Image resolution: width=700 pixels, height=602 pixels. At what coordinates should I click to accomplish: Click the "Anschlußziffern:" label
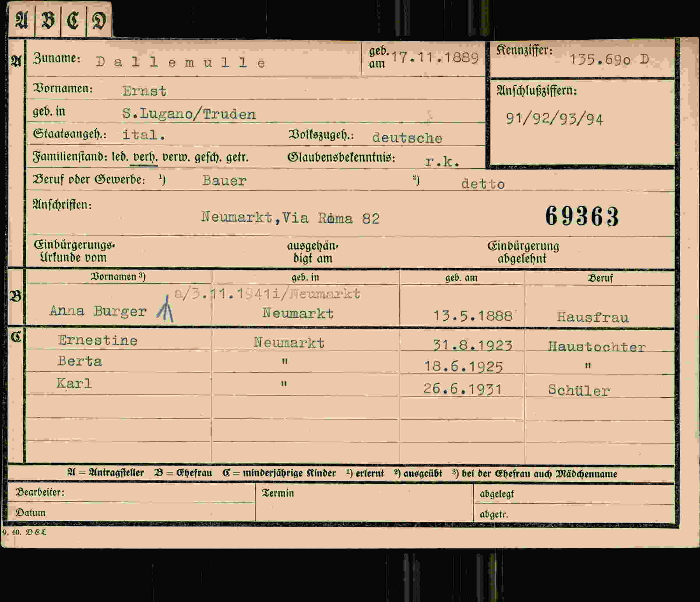coord(537,91)
